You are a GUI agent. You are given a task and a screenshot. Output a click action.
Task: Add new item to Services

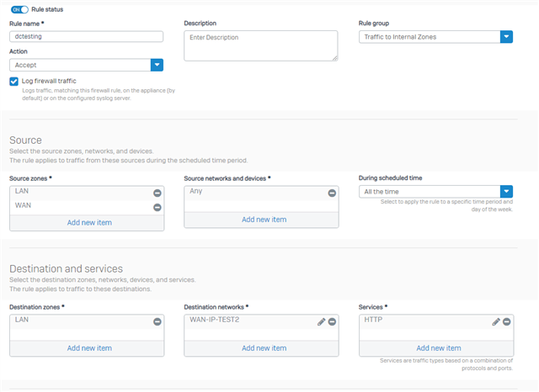[439, 348]
